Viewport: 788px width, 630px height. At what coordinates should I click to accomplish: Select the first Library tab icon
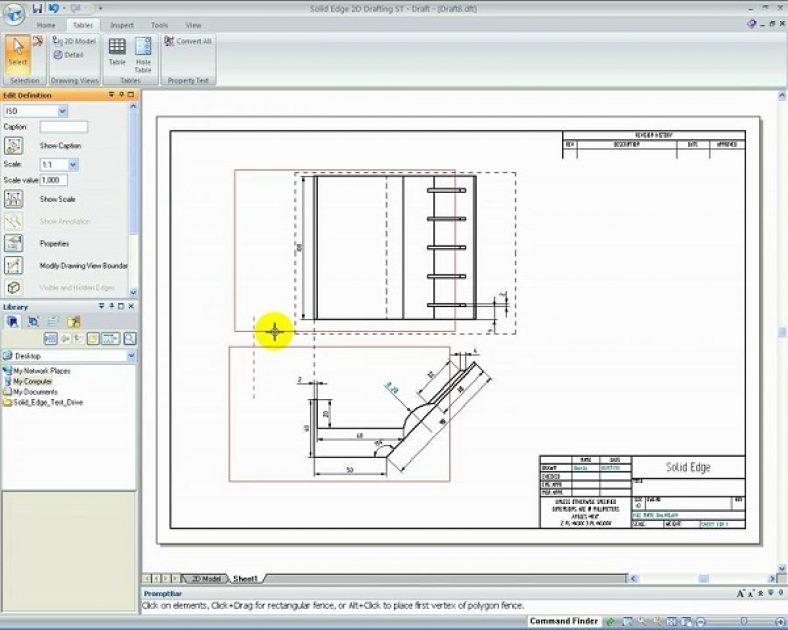click(x=13, y=322)
